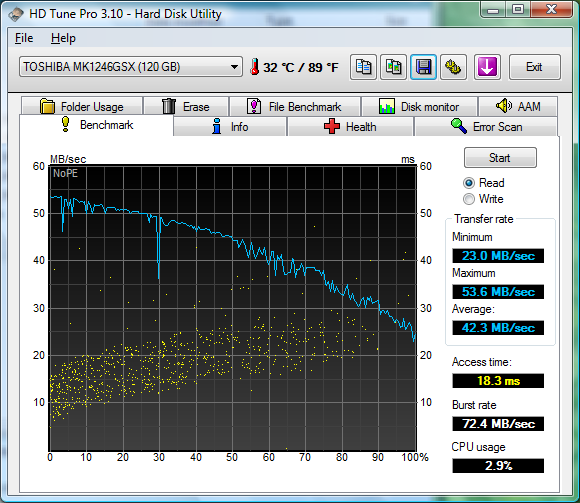The width and height of the screenshot is (580, 503).
Task: Click the thermometer temperature icon
Action: pos(254,67)
